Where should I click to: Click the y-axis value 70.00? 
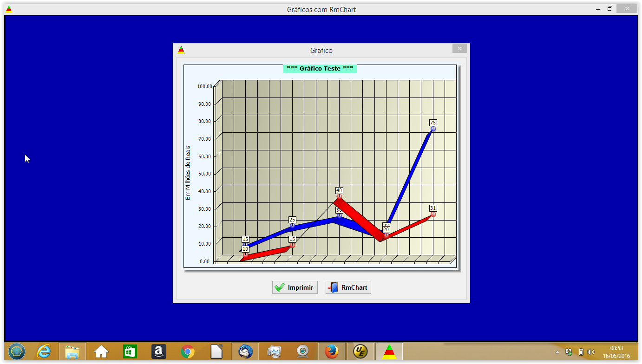(x=206, y=139)
